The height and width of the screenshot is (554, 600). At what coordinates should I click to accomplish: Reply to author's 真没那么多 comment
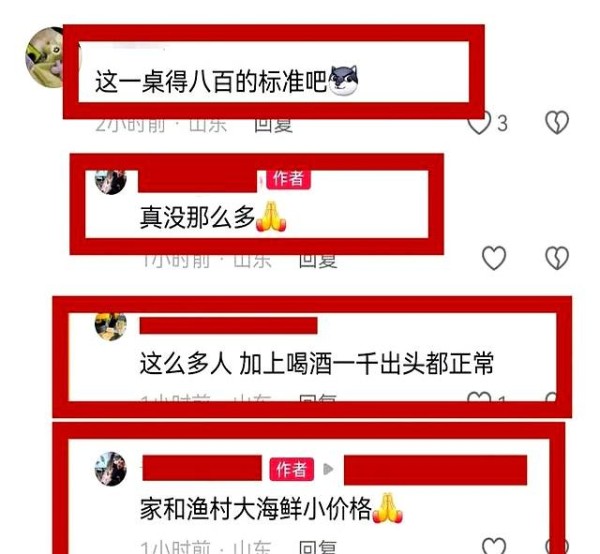(x=318, y=261)
